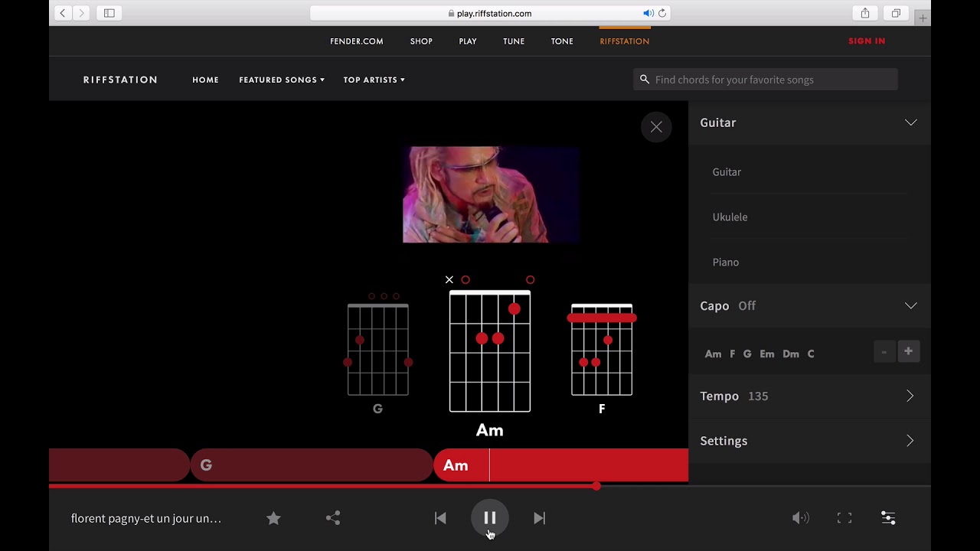Viewport: 980px width, 551px height.
Task: Jump to the G chord timeline block
Action: 312,465
